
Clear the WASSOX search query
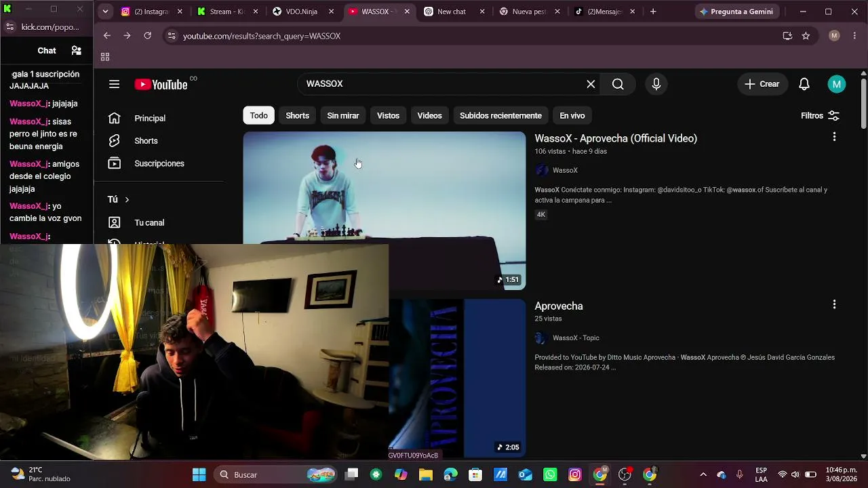click(x=591, y=84)
